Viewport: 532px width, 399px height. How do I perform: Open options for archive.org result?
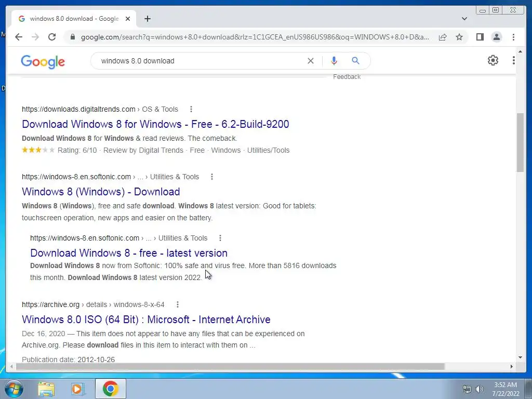178,304
